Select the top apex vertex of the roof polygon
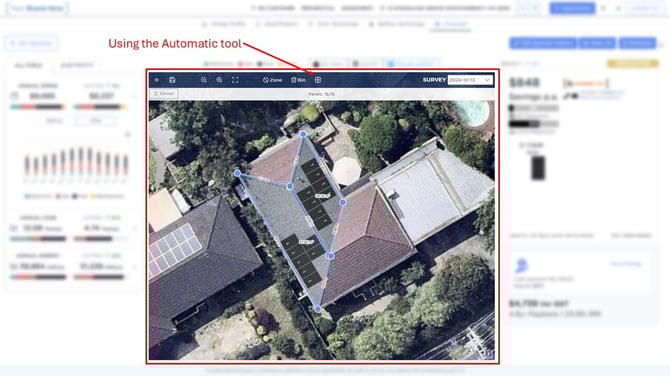670x376 pixels. (303, 134)
